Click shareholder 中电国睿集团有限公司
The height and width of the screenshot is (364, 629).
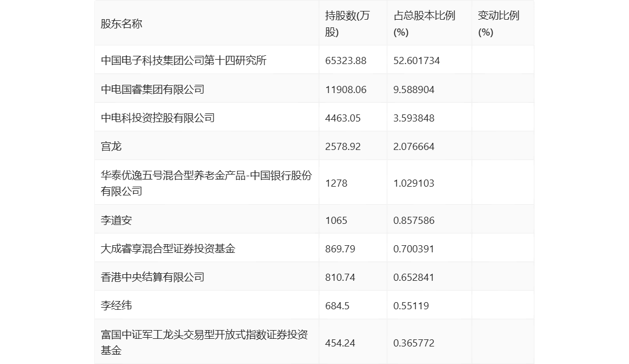152,89
